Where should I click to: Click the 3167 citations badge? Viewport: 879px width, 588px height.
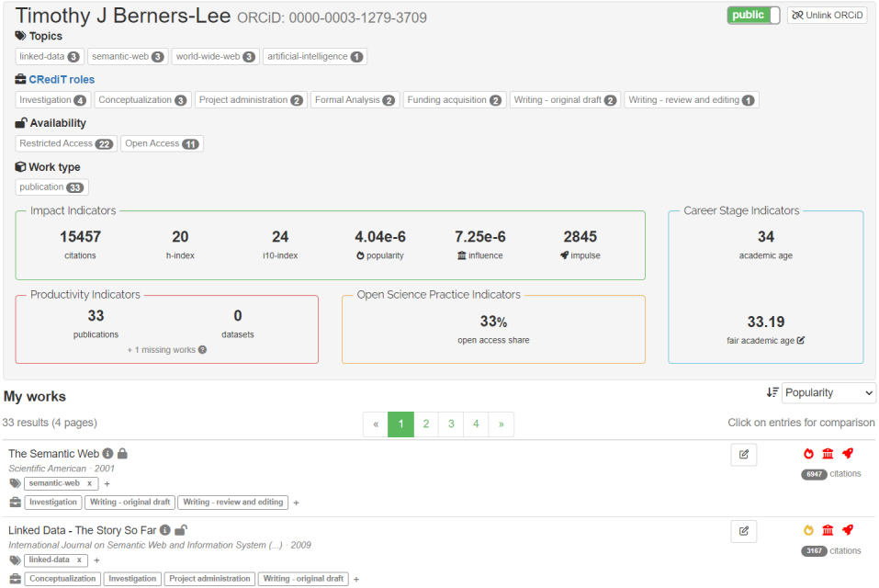(x=814, y=551)
